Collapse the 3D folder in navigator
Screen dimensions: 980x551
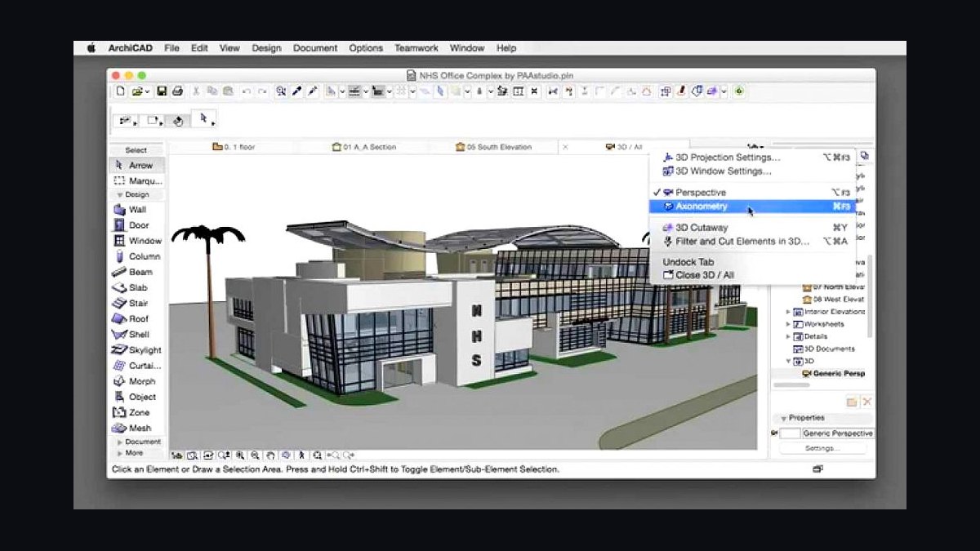tap(788, 361)
